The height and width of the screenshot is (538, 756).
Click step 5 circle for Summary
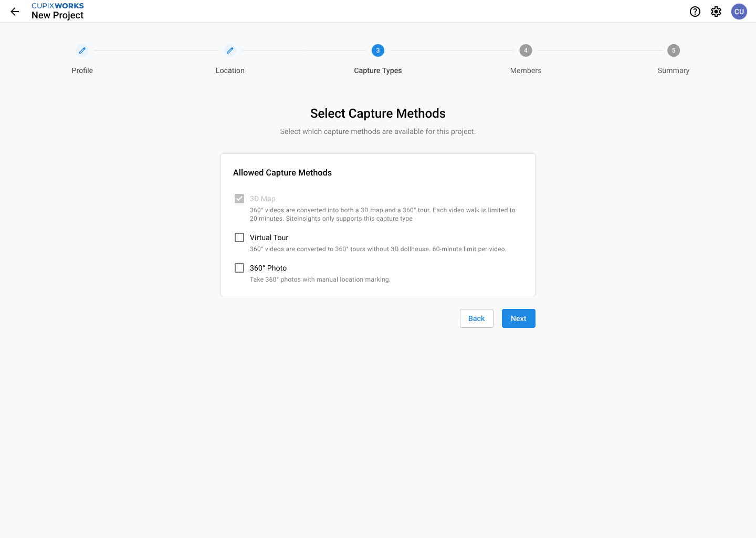point(674,50)
